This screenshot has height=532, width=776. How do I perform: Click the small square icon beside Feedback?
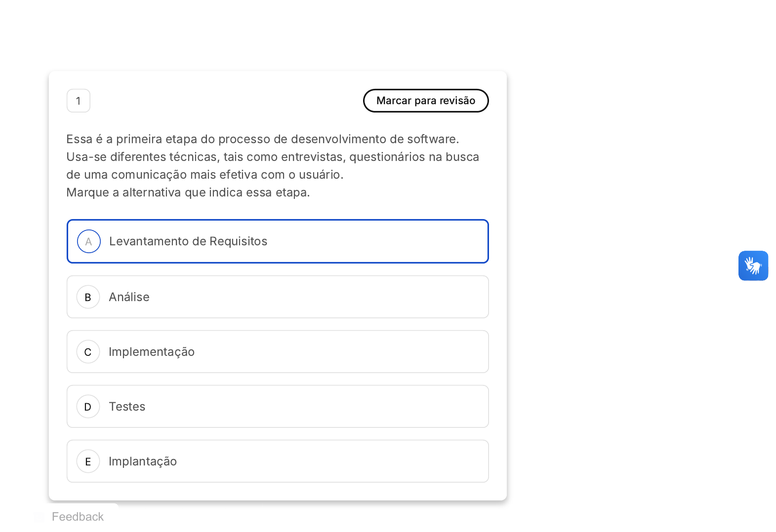[40, 517]
